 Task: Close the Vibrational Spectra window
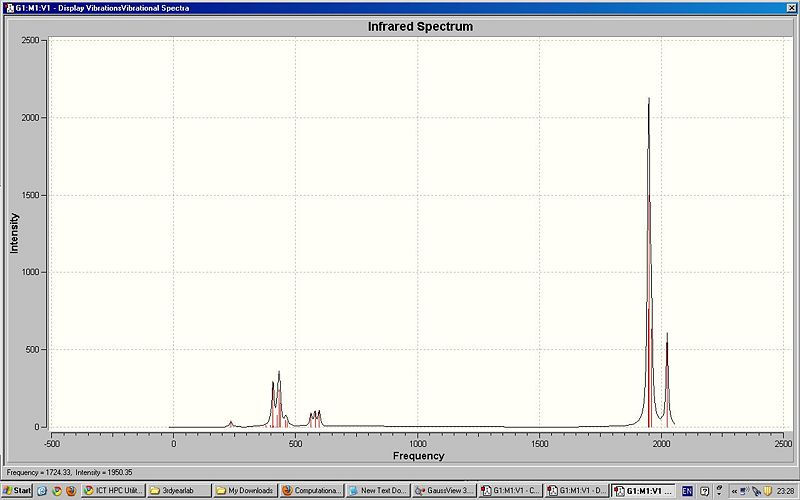[791, 8]
